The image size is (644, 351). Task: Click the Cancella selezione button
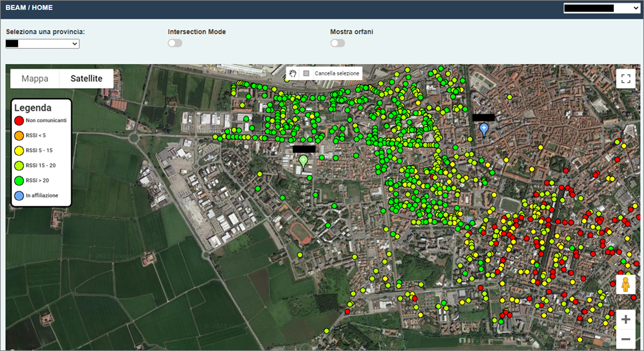[336, 73]
